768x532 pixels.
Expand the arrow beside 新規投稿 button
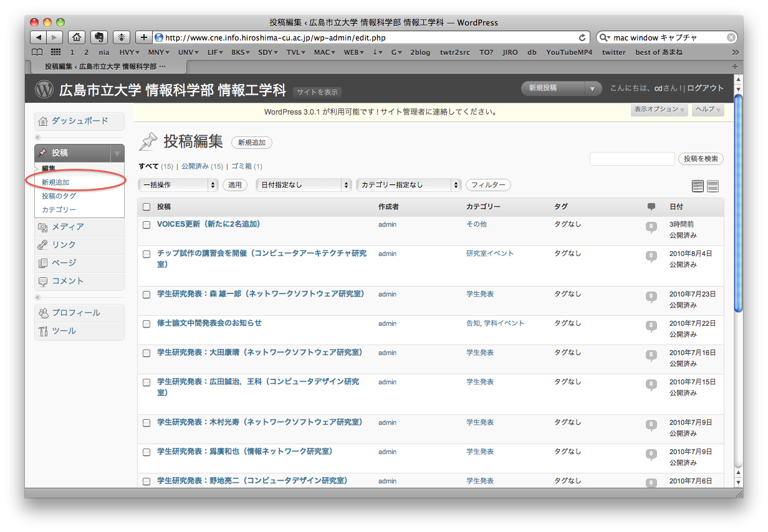click(593, 89)
